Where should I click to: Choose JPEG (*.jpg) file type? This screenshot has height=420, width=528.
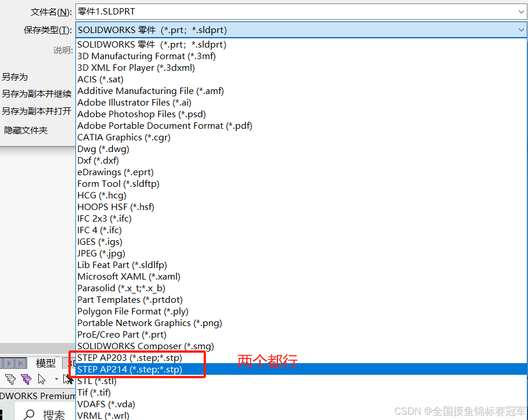click(x=301, y=254)
